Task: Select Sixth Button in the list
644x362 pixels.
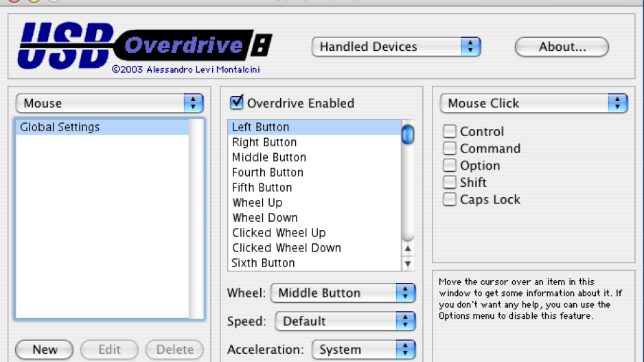Action: (314, 263)
